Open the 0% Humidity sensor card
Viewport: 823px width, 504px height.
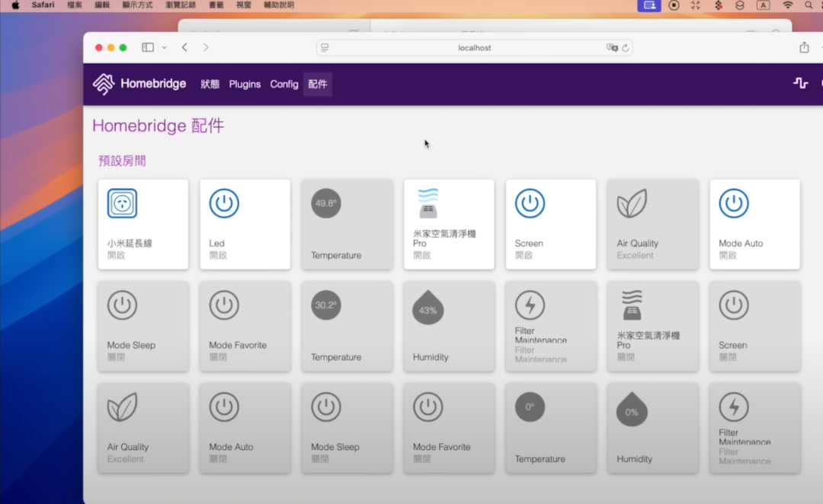[652, 428]
